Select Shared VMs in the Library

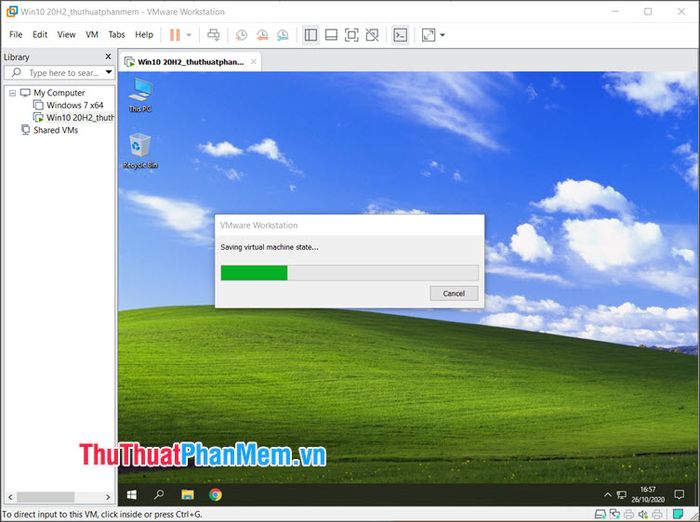point(55,130)
